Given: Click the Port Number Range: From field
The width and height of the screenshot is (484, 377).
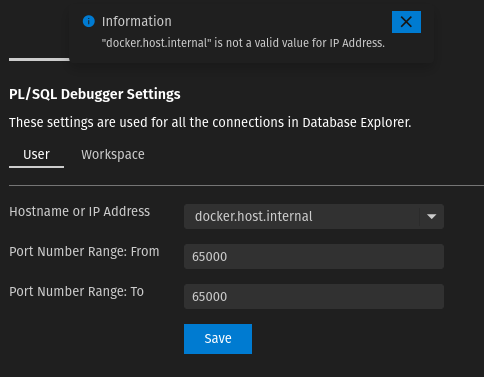Looking at the screenshot, I should 314,257.
